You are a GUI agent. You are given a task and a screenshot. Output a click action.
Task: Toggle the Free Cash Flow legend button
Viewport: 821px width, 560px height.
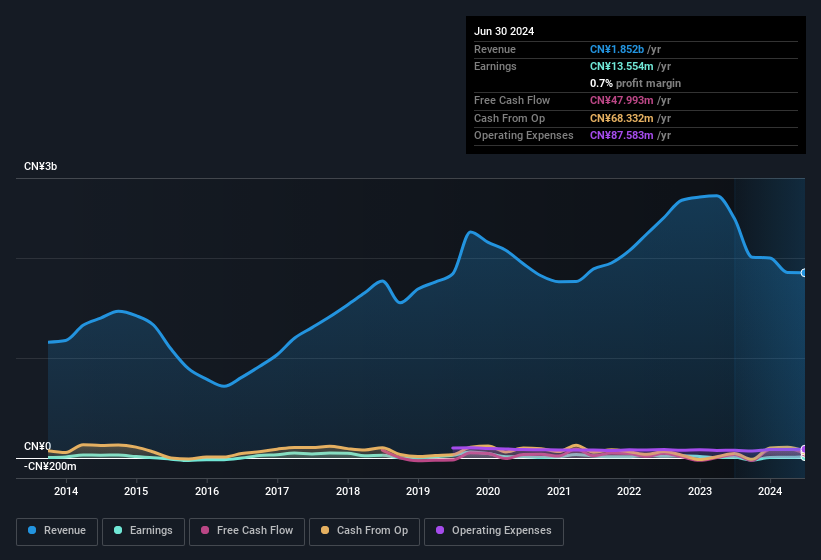[247, 531]
